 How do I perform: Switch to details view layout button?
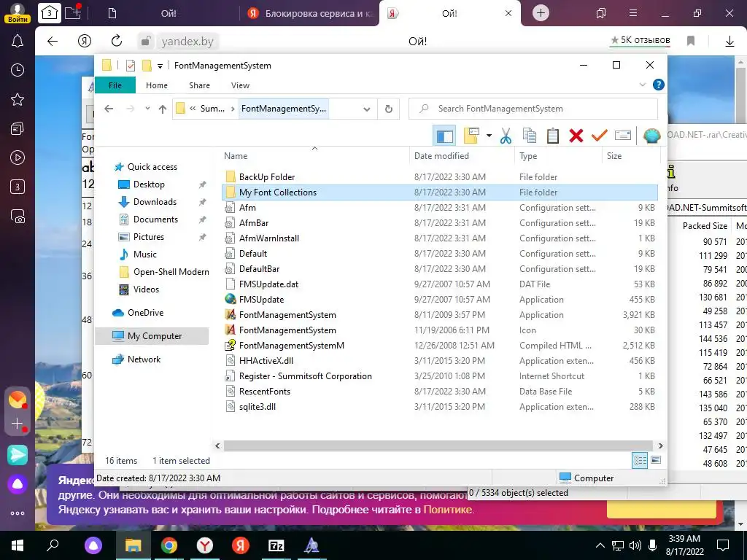pos(640,461)
